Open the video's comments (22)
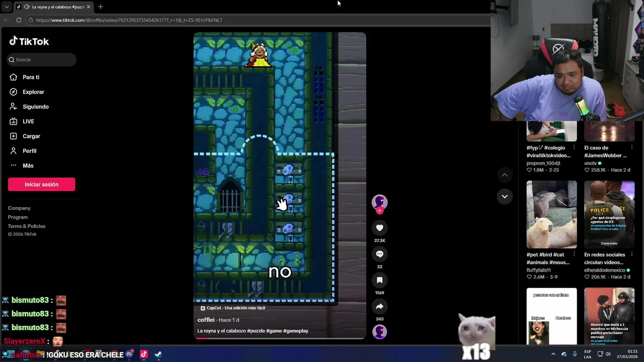Viewport: 644px width, 362px height. pos(379,254)
